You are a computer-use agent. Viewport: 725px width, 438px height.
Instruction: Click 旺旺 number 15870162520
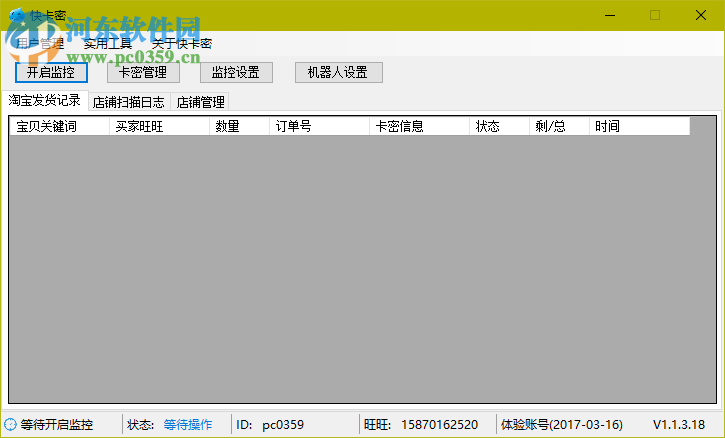pos(439,425)
